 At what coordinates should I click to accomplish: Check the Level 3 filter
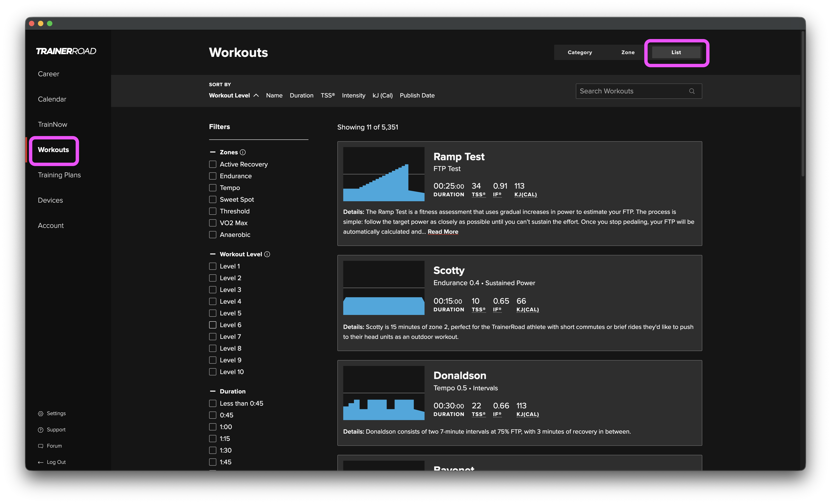[x=212, y=290]
